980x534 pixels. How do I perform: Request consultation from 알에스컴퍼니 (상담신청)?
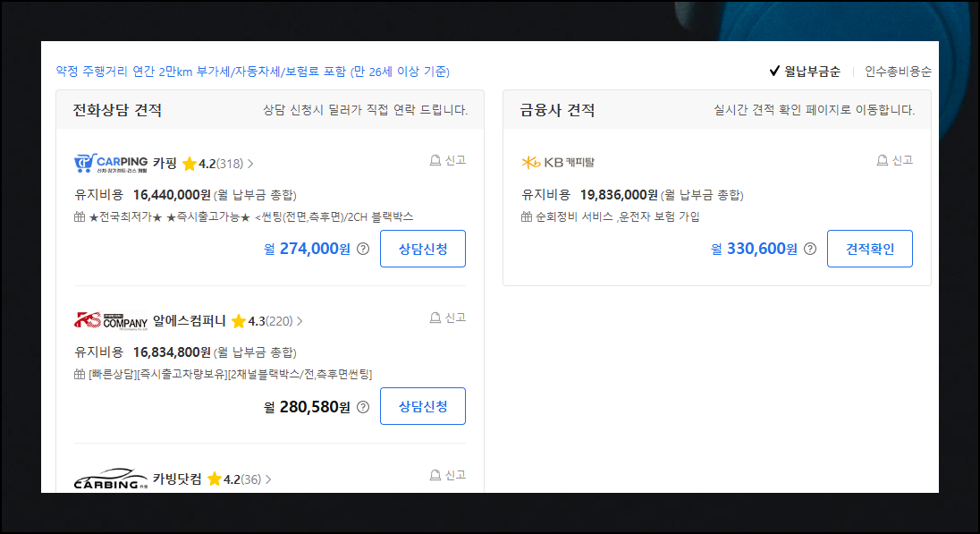[423, 406]
